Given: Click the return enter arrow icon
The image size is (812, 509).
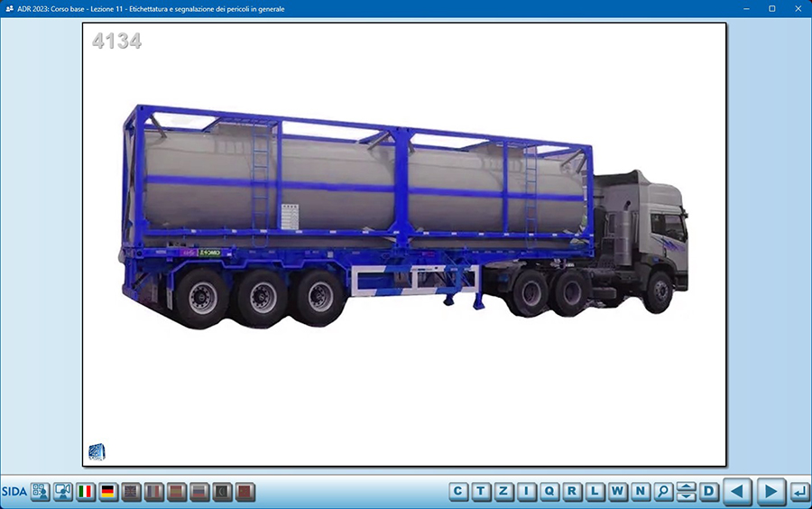Looking at the screenshot, I should (799, 492).
